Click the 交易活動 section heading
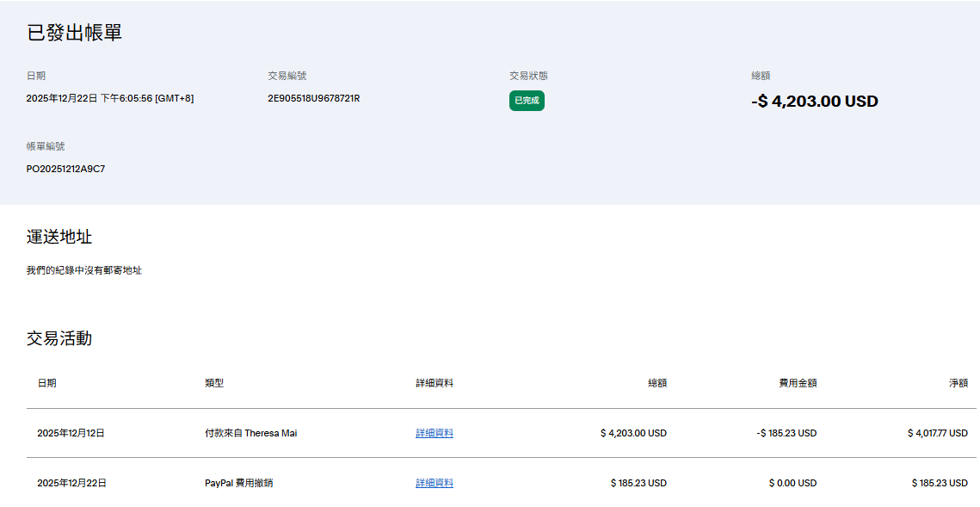Image resolution: width=980 pixels, height=507 pixels. click(x=59, y=338)
